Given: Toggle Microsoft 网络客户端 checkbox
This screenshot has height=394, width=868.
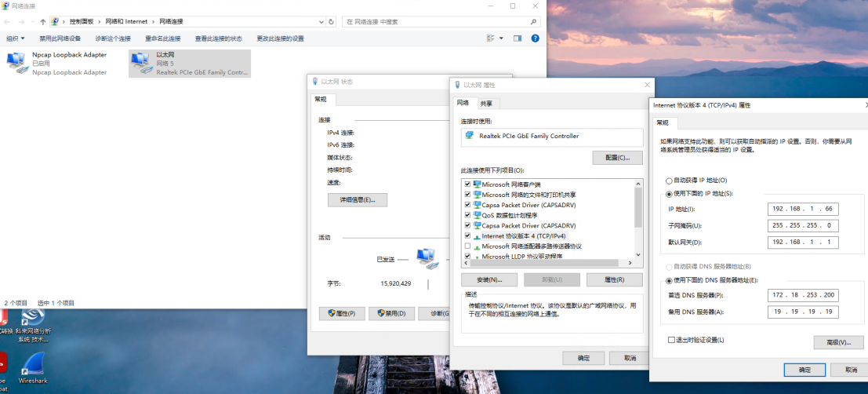Looking at the screenshot, I should click(468, 184).
